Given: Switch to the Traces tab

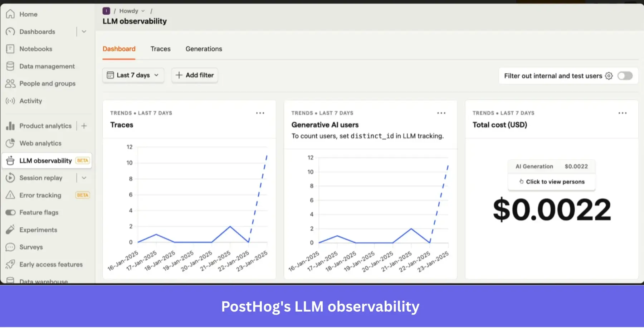Looking at the screenshot, I should click(x=160, y=49).
